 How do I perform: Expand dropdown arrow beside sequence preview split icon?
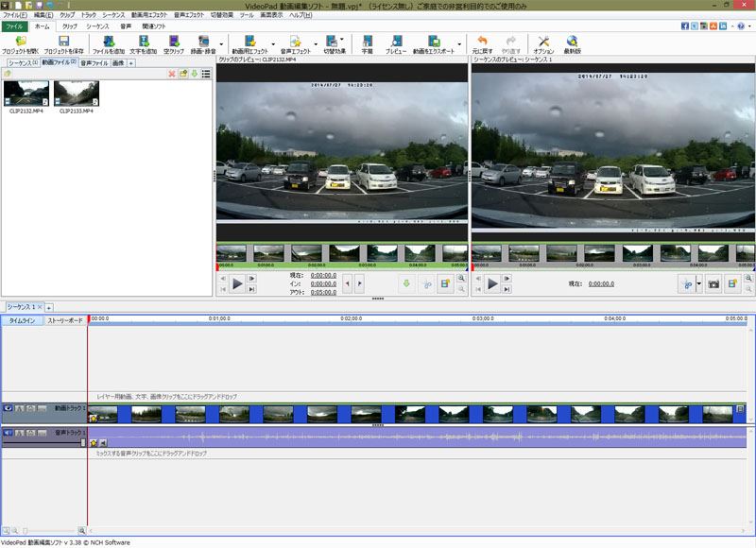point(698,283)
